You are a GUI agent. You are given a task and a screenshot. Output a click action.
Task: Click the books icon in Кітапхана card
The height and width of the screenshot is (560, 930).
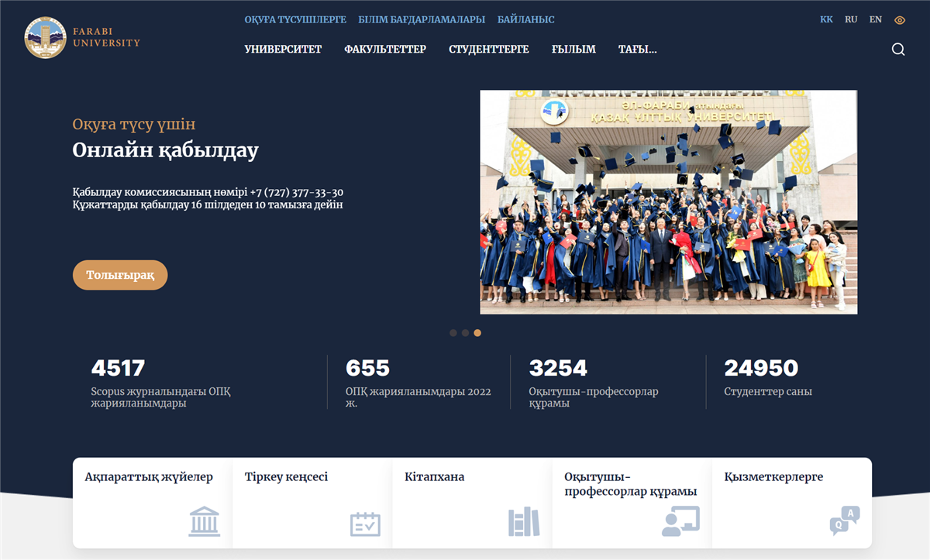tap(524, 521)
